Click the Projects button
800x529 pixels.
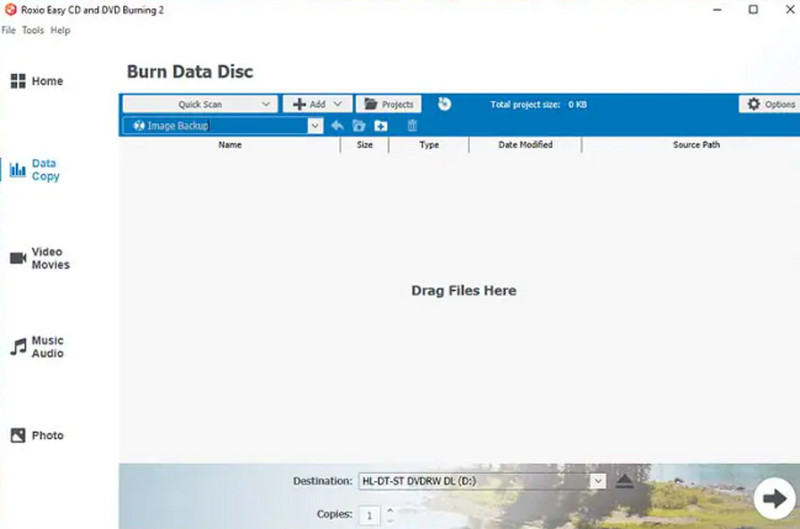388,104
